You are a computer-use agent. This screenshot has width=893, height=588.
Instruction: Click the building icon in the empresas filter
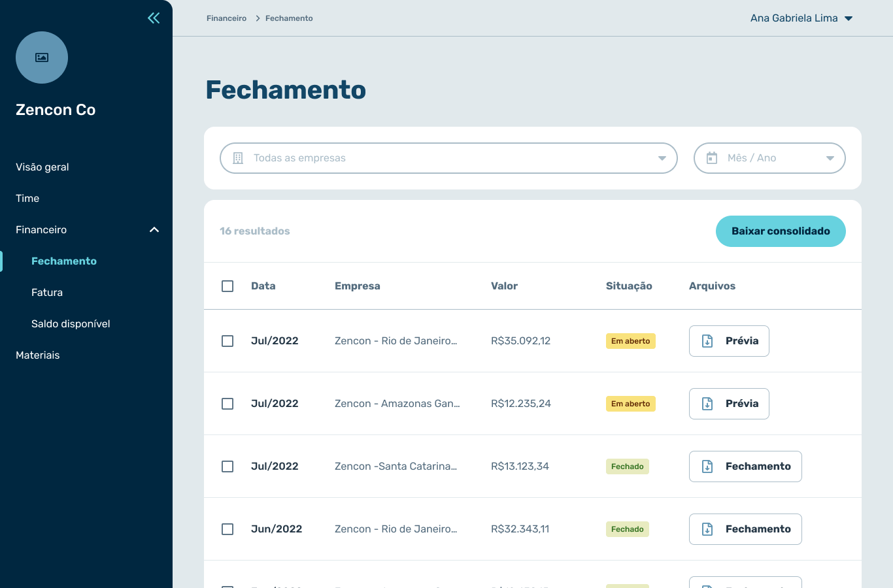pyautogui.click(x=237, y=157)
